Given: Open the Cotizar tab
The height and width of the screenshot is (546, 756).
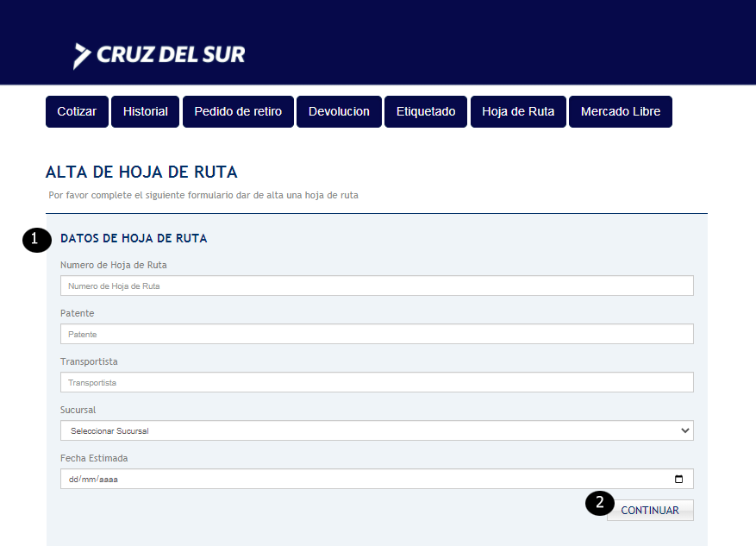Looking at the screenshot, I should click(x=77, y=111).
